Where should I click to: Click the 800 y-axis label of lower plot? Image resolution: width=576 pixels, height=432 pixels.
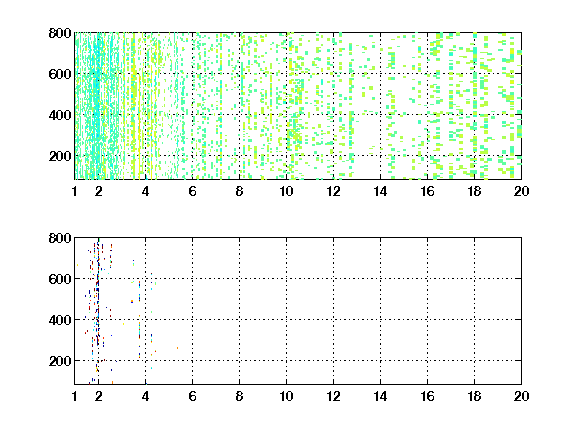[x=60, y=238]
